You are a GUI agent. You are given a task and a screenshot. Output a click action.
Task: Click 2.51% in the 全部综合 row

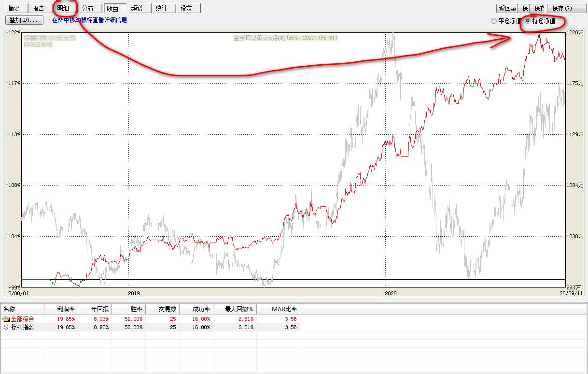click(x=246, y=319)
